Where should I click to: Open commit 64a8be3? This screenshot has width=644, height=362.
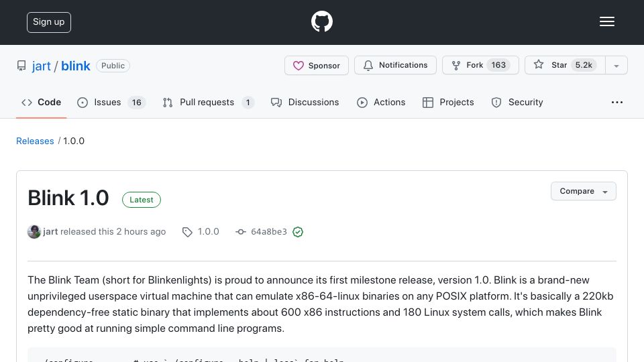pyautogui.click(x=269, y=232)
